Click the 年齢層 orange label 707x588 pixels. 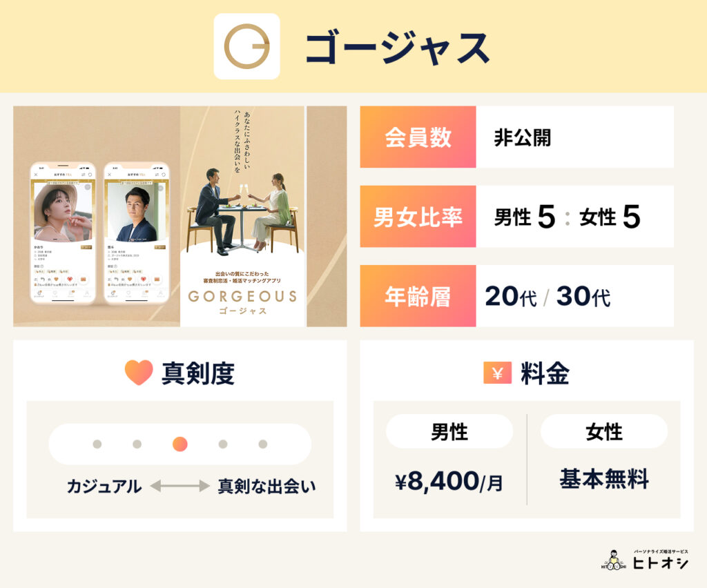pyautogui.click(x=418, y=297)
